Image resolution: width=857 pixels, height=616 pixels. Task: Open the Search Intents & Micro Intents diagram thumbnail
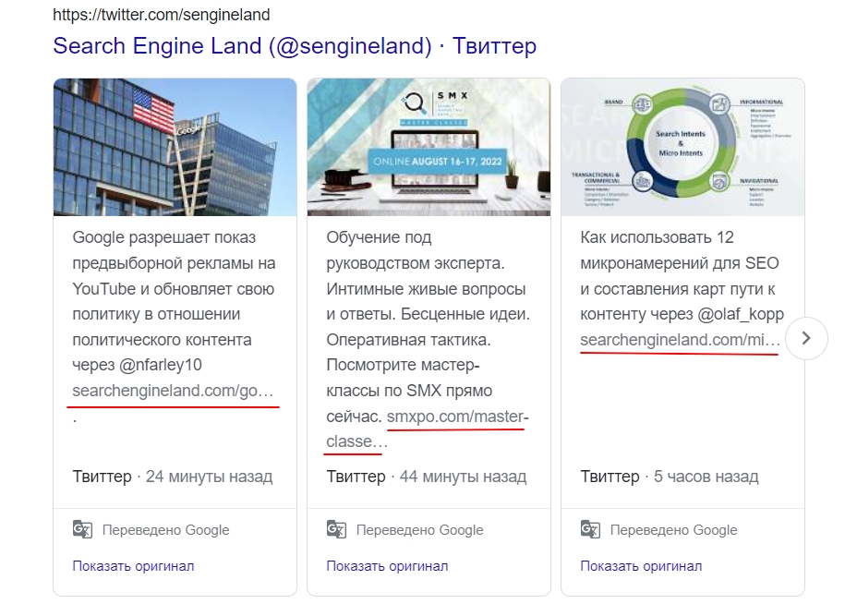point(682,147)
